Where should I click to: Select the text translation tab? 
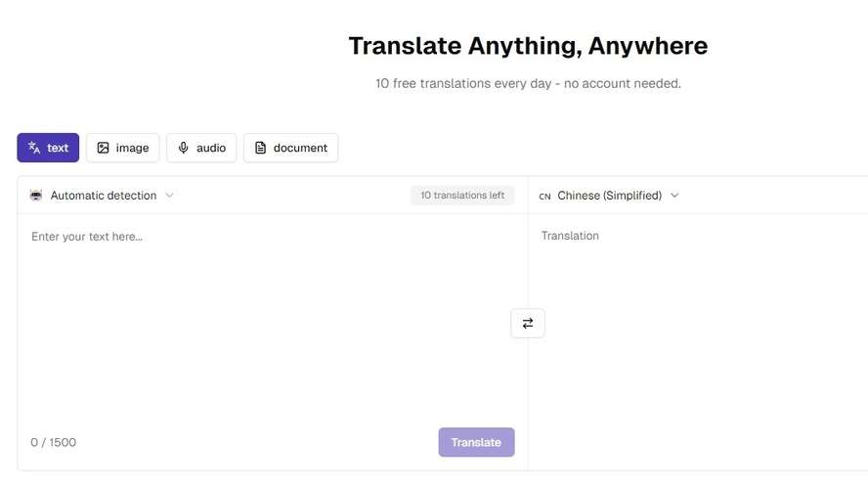tap(48, 148)
